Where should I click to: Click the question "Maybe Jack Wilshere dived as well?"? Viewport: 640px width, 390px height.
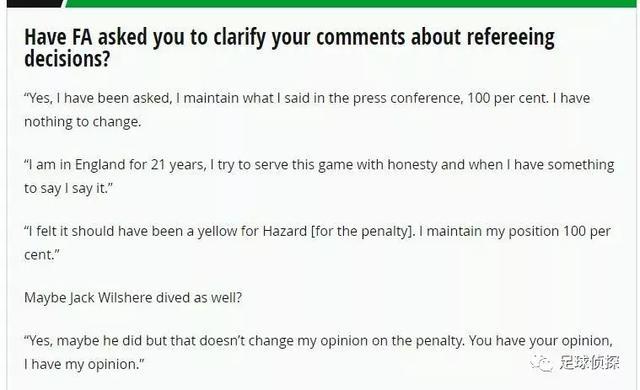[x=133, y=298]
